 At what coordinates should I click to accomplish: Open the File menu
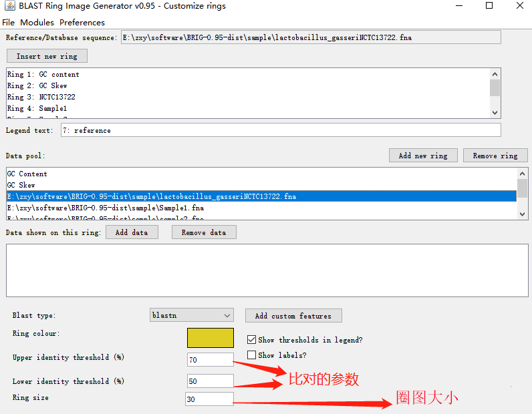[x=8, y=23]
